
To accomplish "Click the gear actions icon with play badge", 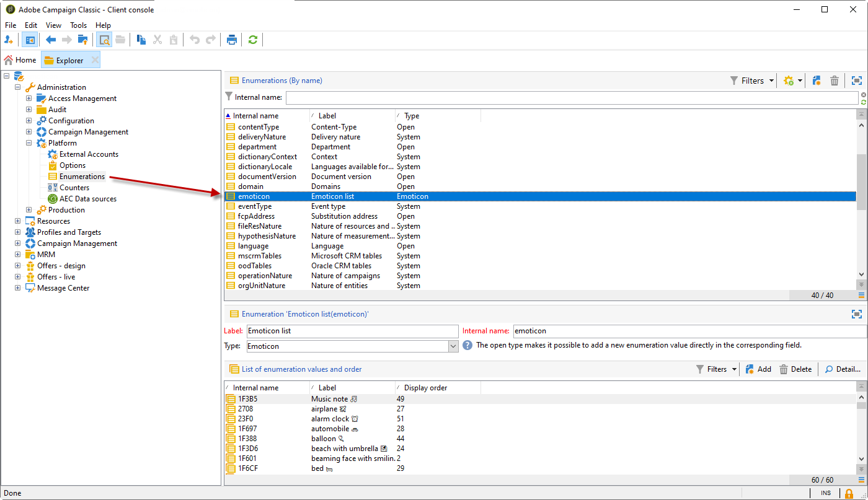I will 789,81.
